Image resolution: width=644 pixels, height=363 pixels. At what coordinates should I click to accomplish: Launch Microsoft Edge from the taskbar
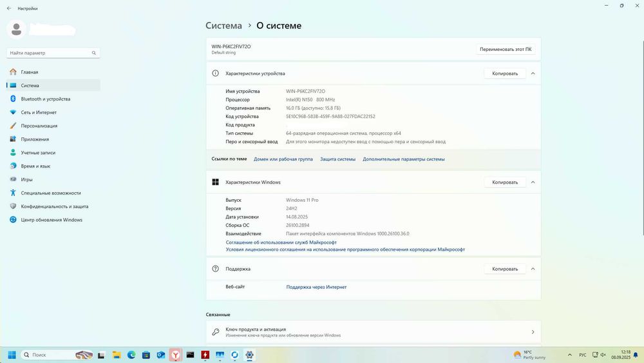coord(131,355)
